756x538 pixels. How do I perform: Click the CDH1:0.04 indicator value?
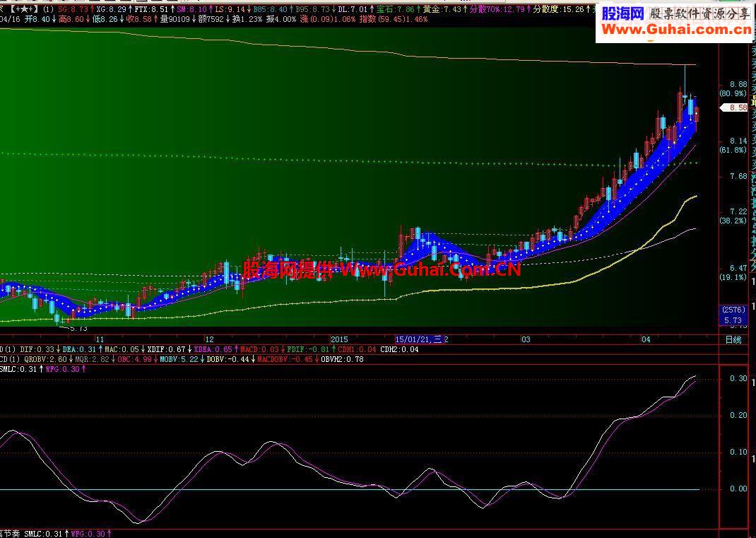358,349
